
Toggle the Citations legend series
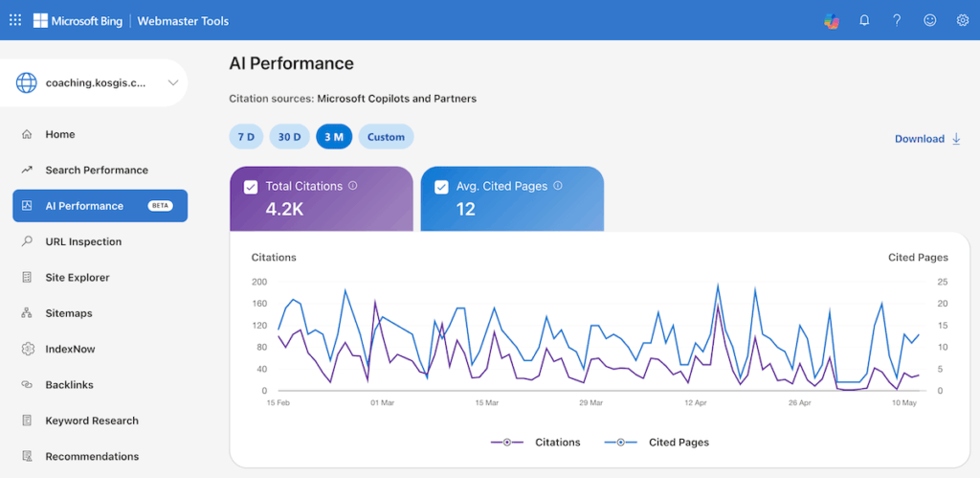536,443
